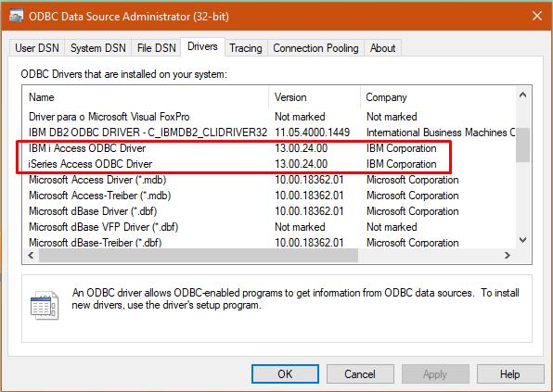Click the ODBC Administrator title bar icon
Viewport: 553px width, 392px height.
(17, 16)
